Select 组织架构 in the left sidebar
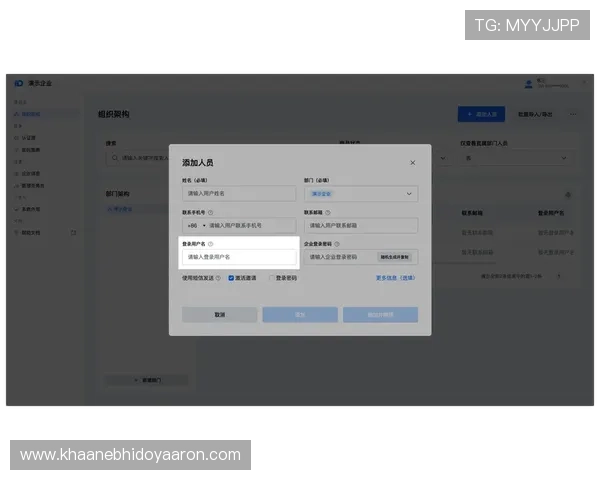The image size is (600, 480). [x=30, y=114]
